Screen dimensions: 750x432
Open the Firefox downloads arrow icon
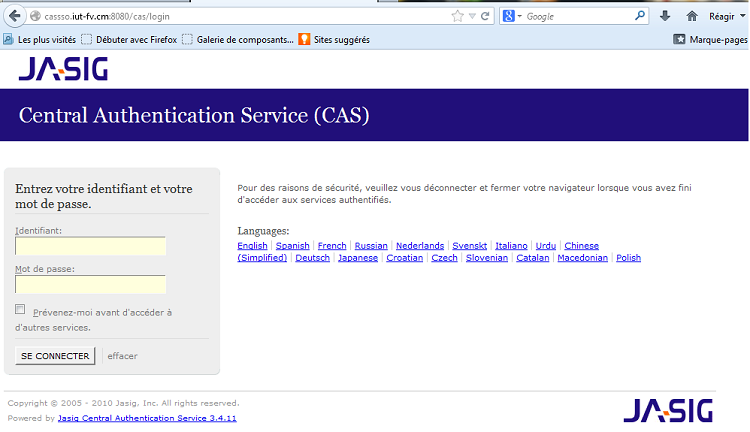pyautogui.click(x=665, y=16)
